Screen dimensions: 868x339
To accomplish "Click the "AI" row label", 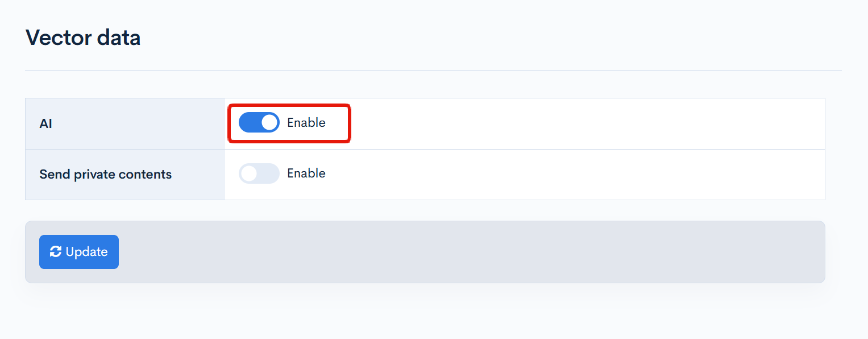I will [x=46, y=123].
